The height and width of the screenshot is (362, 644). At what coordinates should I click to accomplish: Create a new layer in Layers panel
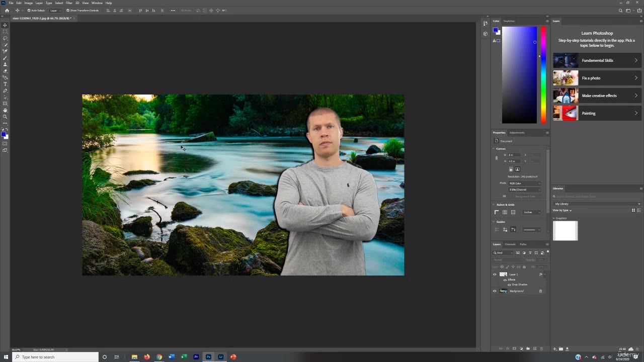(535, 348)
